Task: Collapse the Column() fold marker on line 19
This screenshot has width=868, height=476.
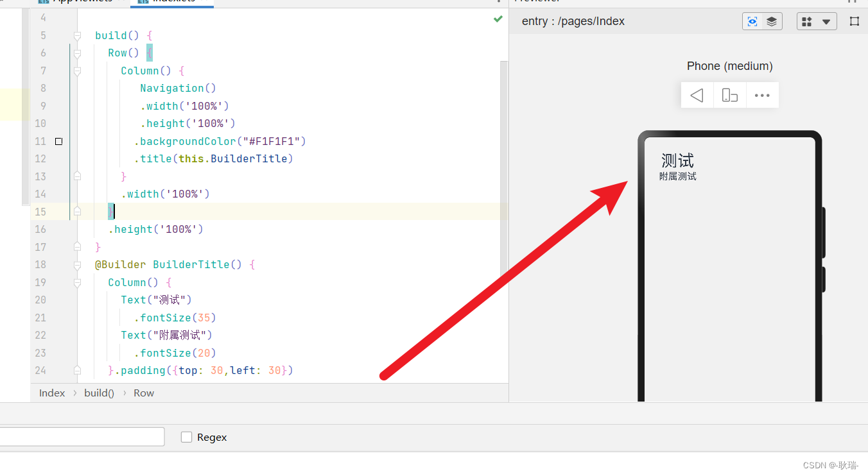Action: click(77, 282)
